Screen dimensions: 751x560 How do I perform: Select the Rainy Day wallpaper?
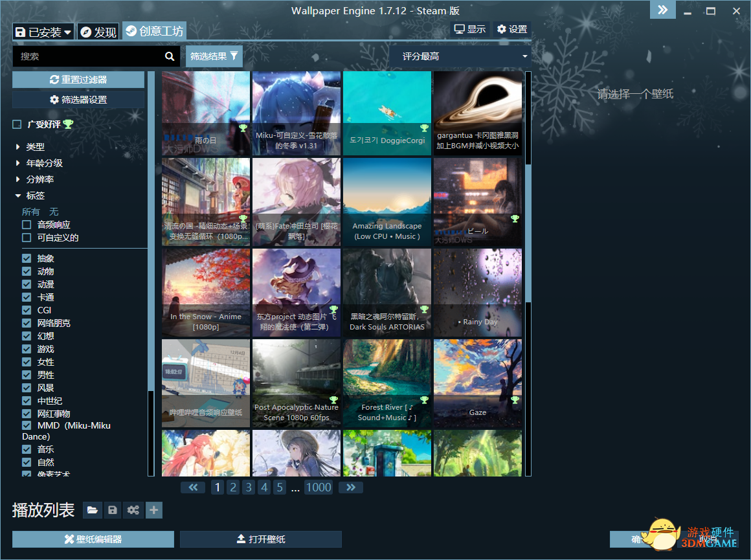tap(478, 293)
